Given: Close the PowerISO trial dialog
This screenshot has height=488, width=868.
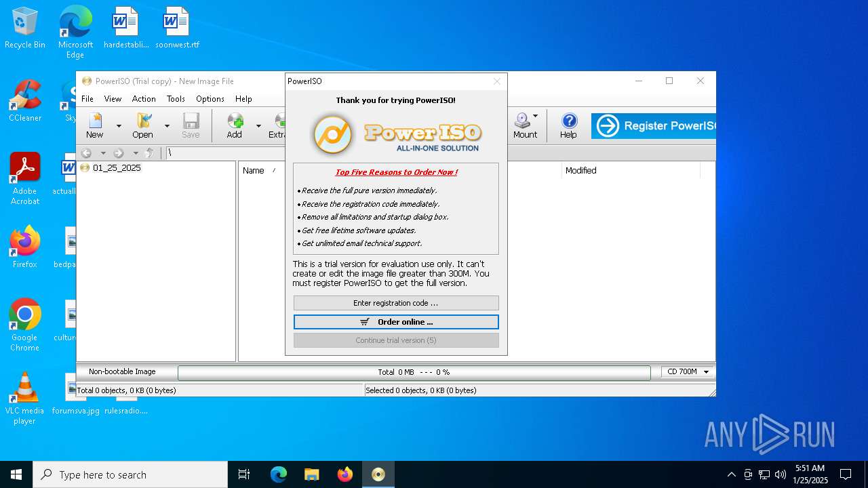Looking at the screenshot, I should tap(497, 81).
